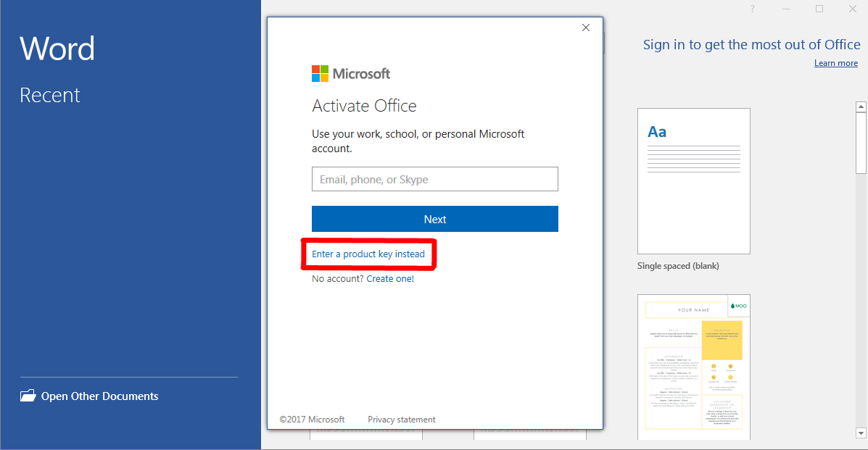Select the yellow resume template thumbnail

point(693,366)
